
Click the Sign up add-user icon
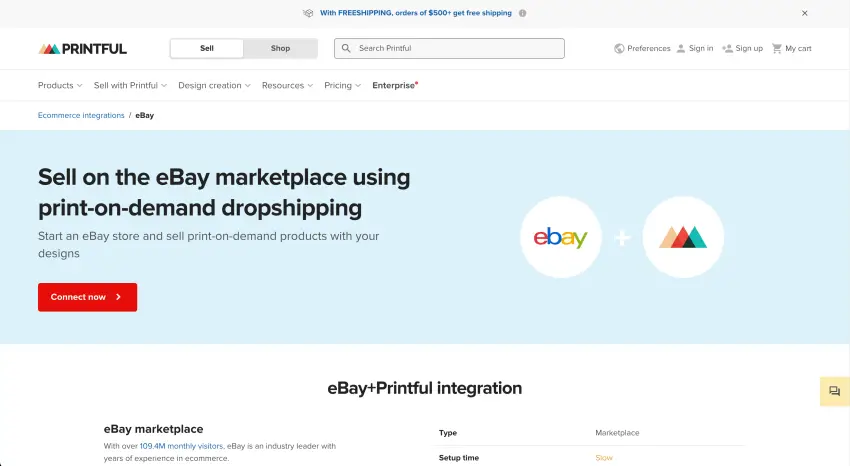(727, 48)
